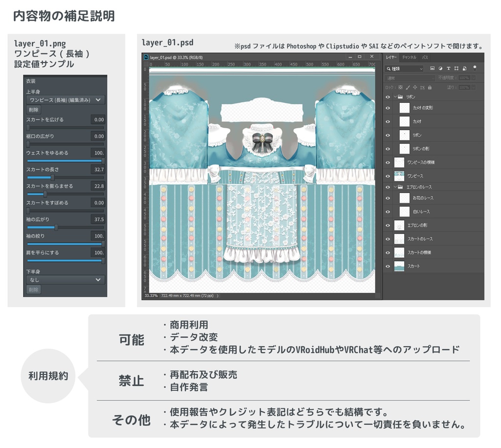Open the パス tab
This screenshot has height=448, width=501.
(x=425, y=58)
